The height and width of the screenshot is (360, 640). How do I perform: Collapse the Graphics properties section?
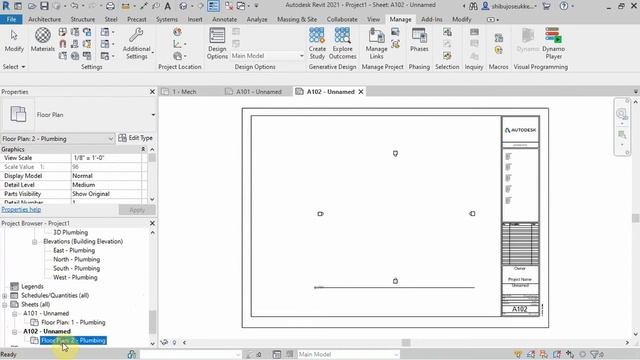(x=143, y=149)
